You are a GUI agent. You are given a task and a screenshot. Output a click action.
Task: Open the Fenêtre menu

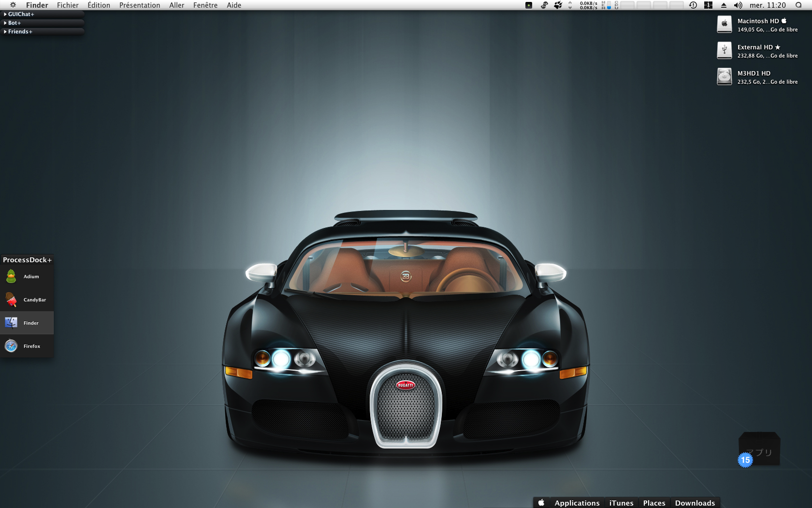(205, 5)
